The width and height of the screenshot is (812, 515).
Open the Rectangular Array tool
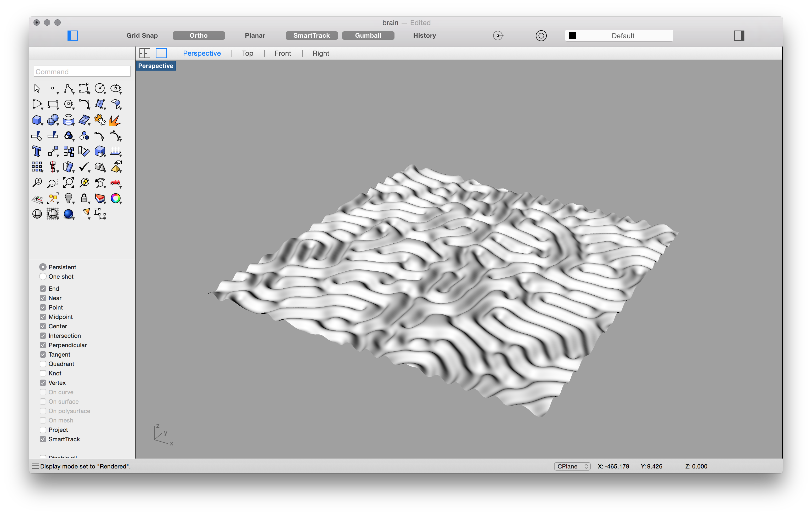[37, 167]
